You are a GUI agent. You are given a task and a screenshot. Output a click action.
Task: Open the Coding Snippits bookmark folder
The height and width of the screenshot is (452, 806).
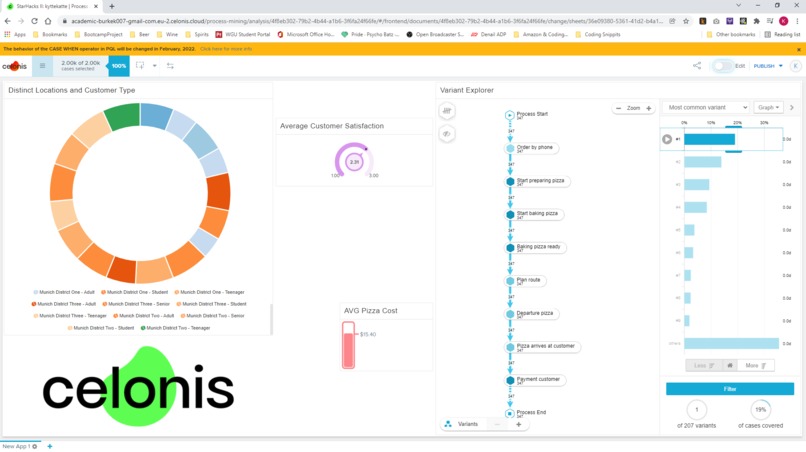[598, 34]
